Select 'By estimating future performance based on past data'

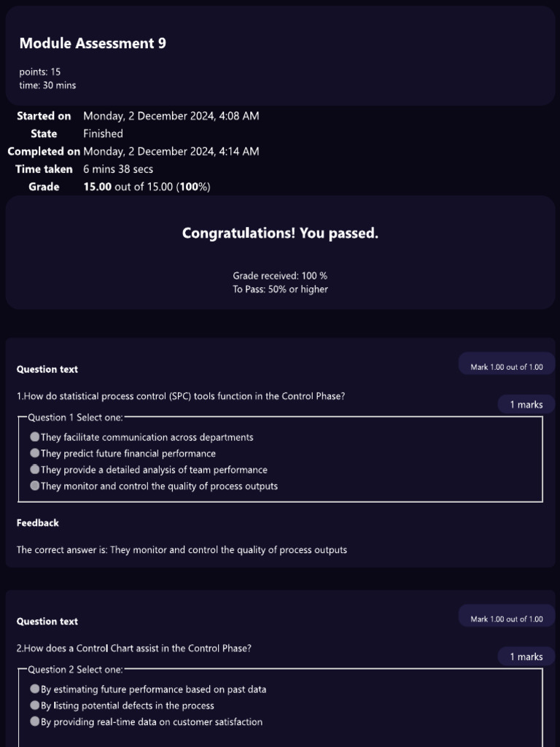[x=34, y=689]
